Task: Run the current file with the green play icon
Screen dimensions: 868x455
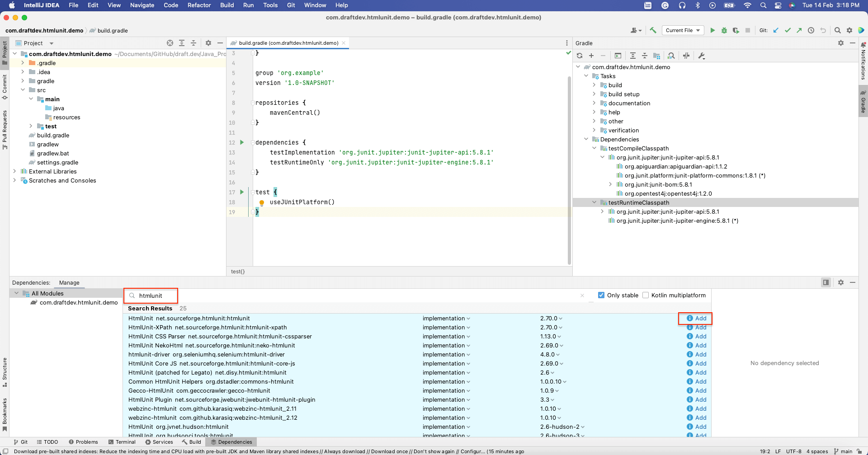Action: pos(712,30)
